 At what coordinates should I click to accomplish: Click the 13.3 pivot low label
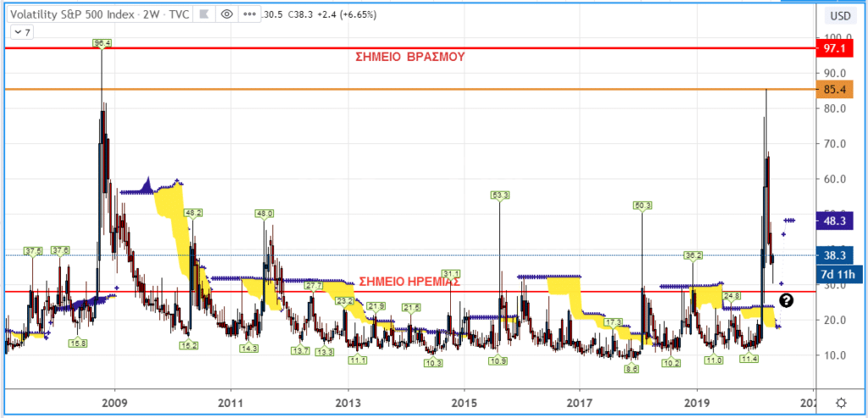325,352
